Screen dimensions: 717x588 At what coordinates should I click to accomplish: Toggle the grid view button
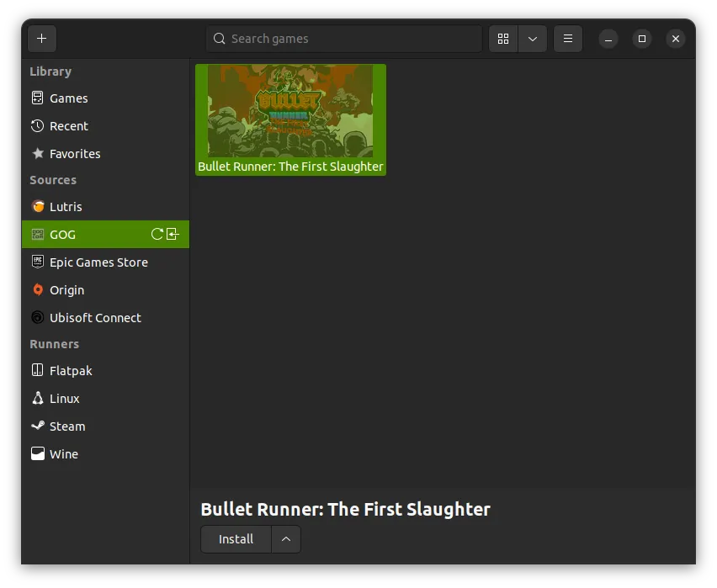503,39
